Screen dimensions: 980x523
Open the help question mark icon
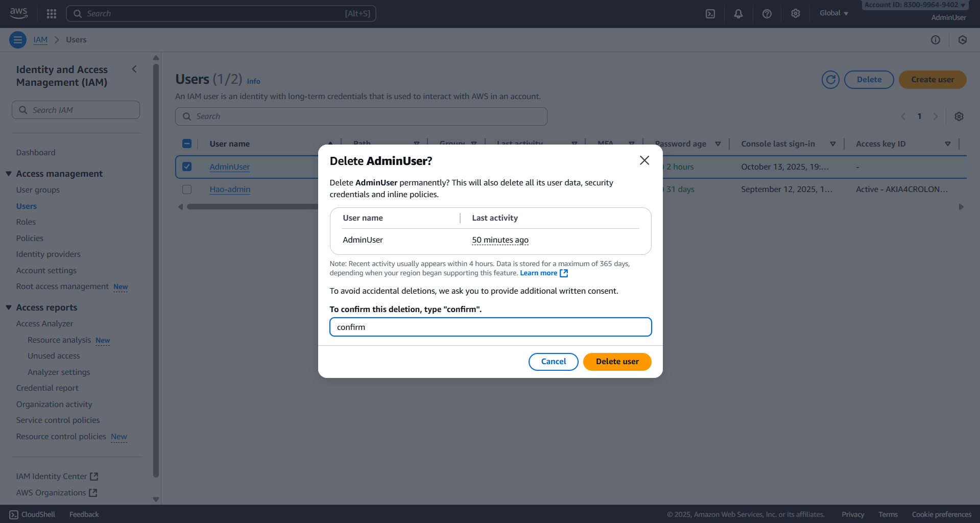click(x=767, y=14)
